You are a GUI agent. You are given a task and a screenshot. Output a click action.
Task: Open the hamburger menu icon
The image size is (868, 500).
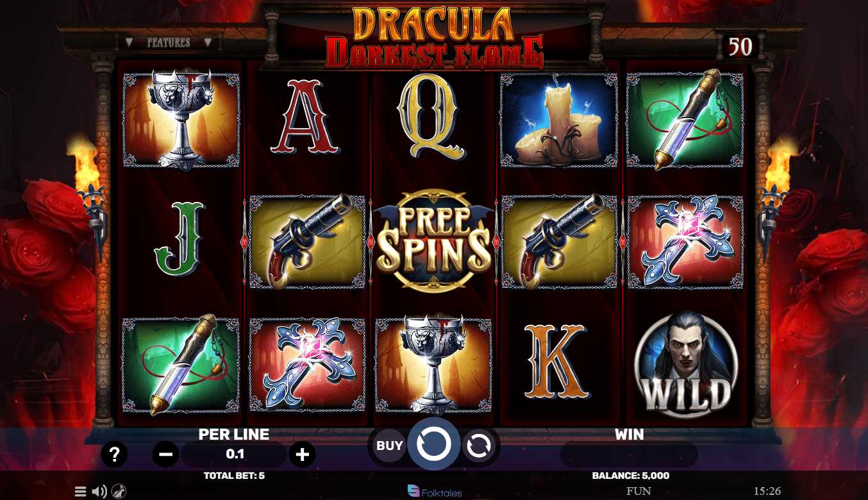80,492
